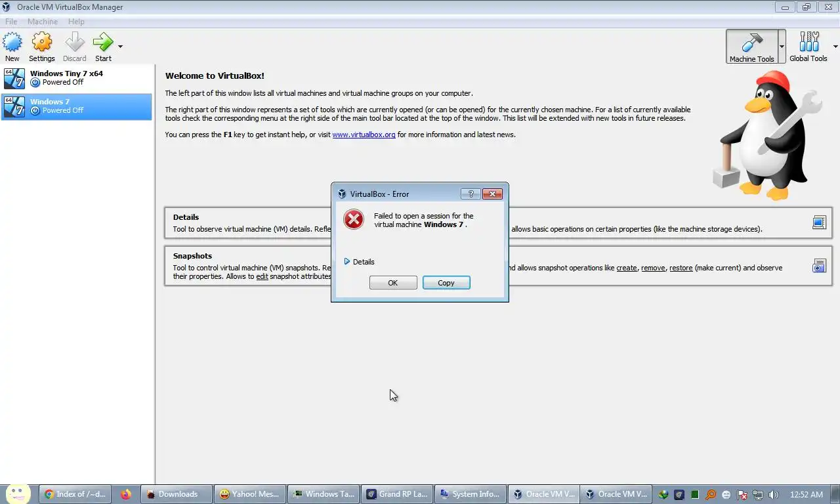Click the green chip tray icon
The height and width of the screenshot is (504, 840).
695,495
